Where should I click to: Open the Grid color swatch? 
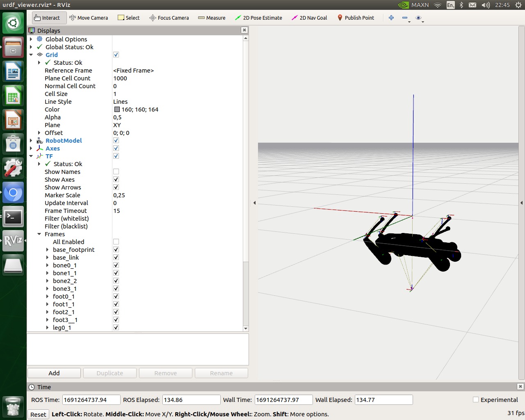(x=117, y=109)
